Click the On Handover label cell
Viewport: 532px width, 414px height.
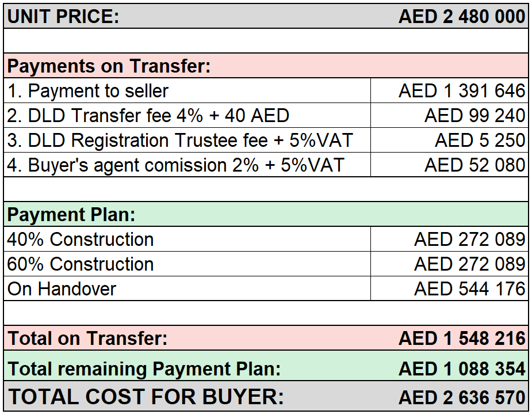click(x=187, y=288)
